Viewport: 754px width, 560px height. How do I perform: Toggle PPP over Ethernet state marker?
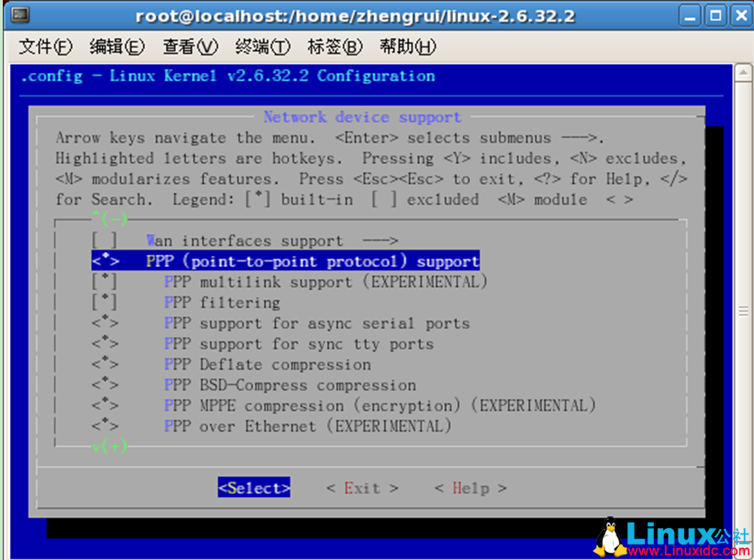(106, 426)
